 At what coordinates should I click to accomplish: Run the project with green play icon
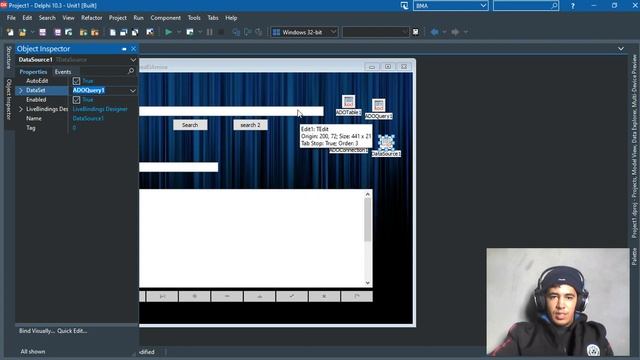click(x=168, y=32)
